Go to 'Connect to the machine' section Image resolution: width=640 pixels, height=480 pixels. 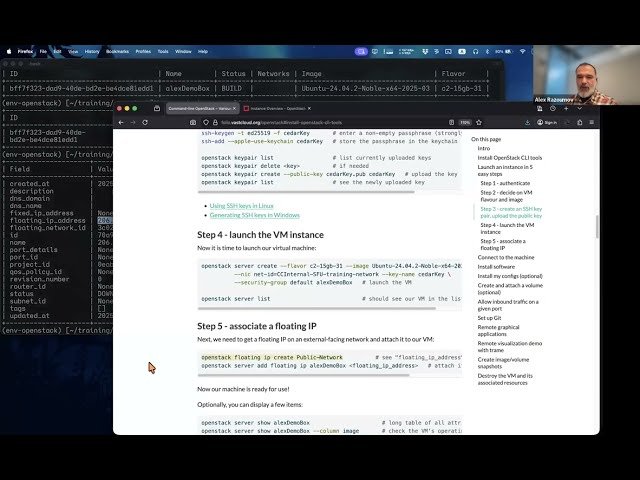click(x=508, y=257)
